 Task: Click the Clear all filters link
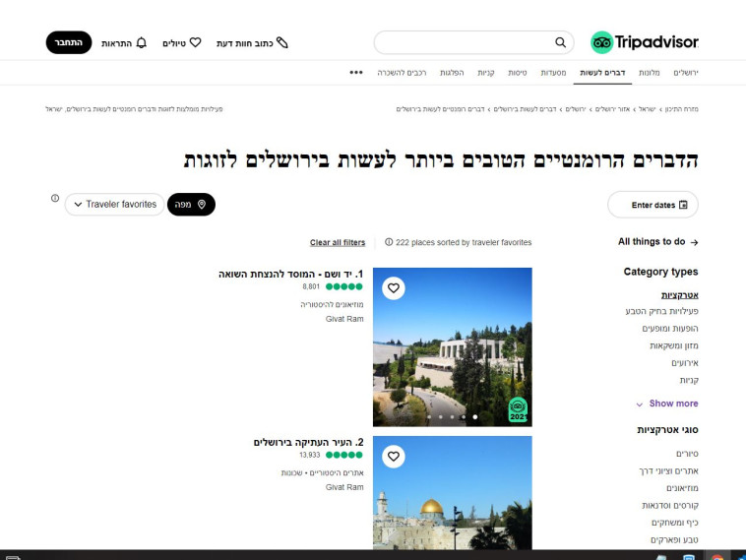338,242
